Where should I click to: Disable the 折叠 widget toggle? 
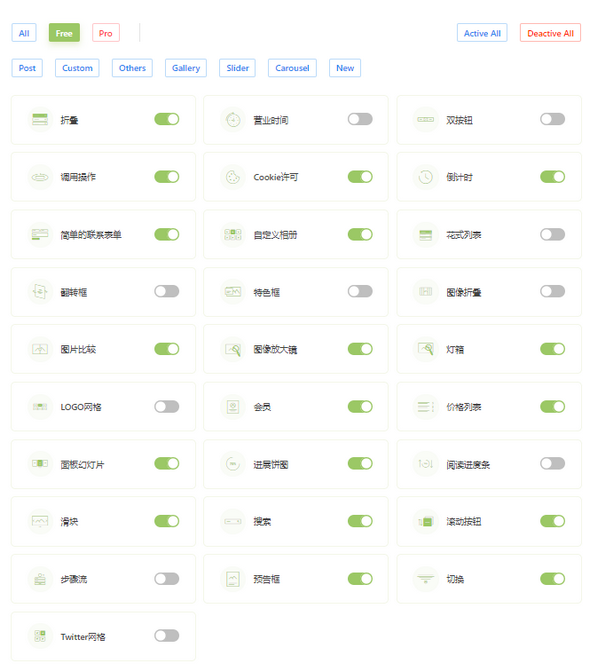[167, 119]
